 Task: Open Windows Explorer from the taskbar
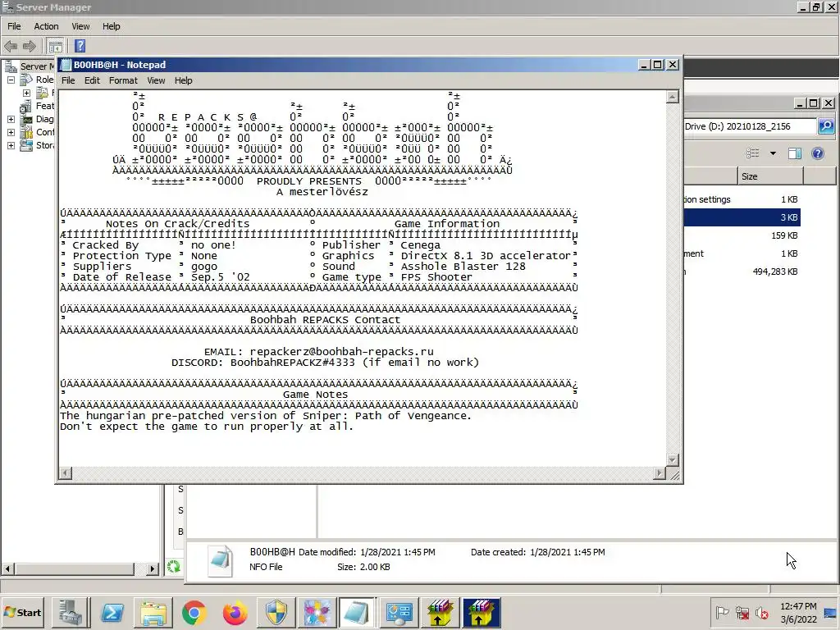point(153,613)
